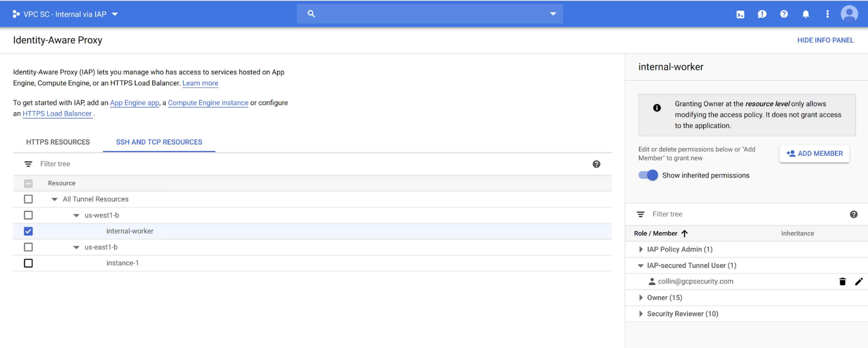Screen dimensions: 868x348
Task: Activate Cloud Shell terminal icon
Action: coord(740,14)
